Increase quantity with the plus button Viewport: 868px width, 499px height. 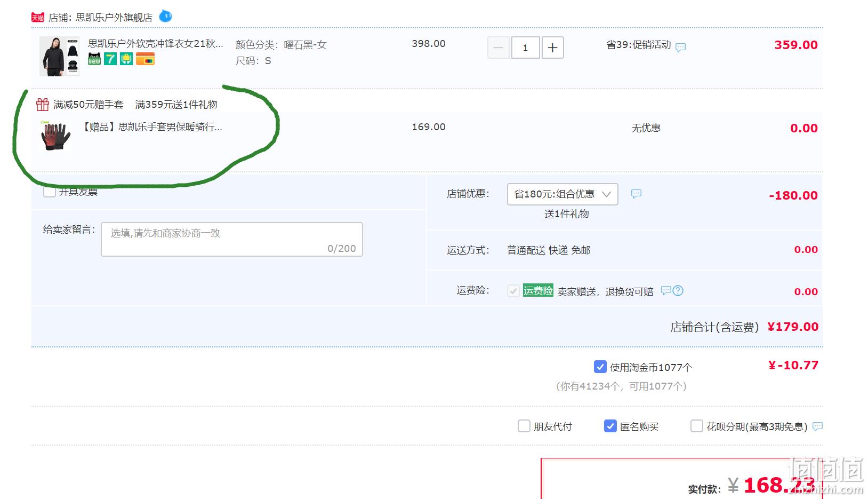pyautogui.click(x=553, y=47)
